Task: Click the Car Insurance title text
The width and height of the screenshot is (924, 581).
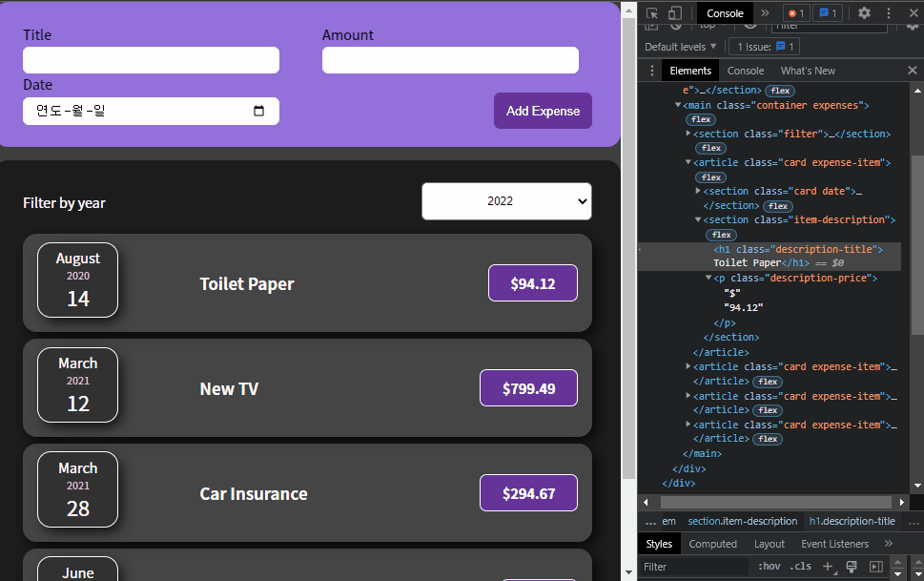Action: [254, 493]
